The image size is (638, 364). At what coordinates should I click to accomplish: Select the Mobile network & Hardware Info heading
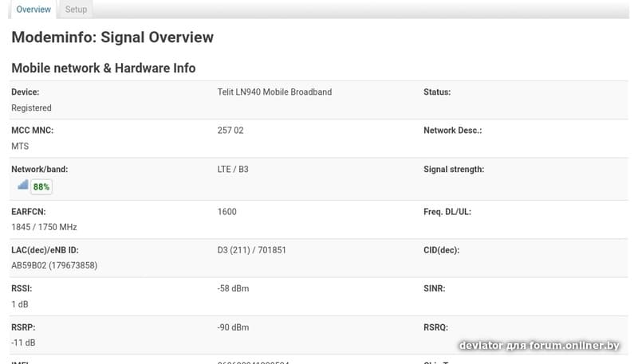(x=103, y=68)
